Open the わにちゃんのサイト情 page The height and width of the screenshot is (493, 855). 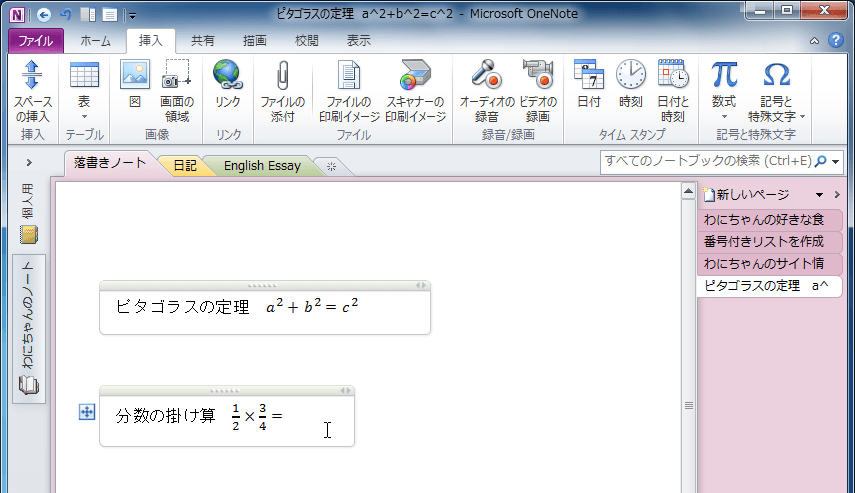click(769, 263)
